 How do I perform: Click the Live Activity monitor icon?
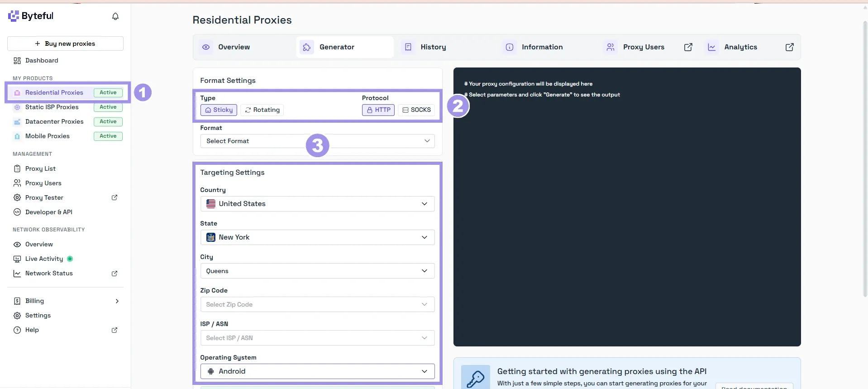click(x=17, y=259)
